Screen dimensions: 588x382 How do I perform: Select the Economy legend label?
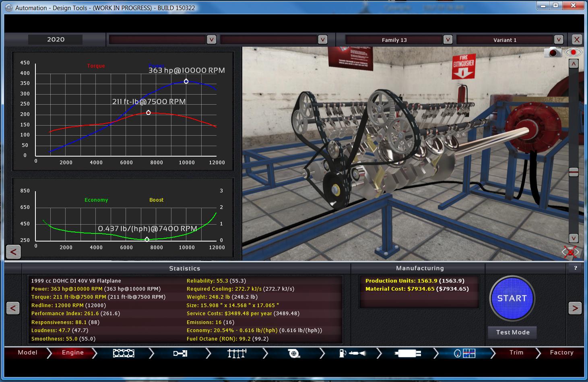[x=96, y=200]
